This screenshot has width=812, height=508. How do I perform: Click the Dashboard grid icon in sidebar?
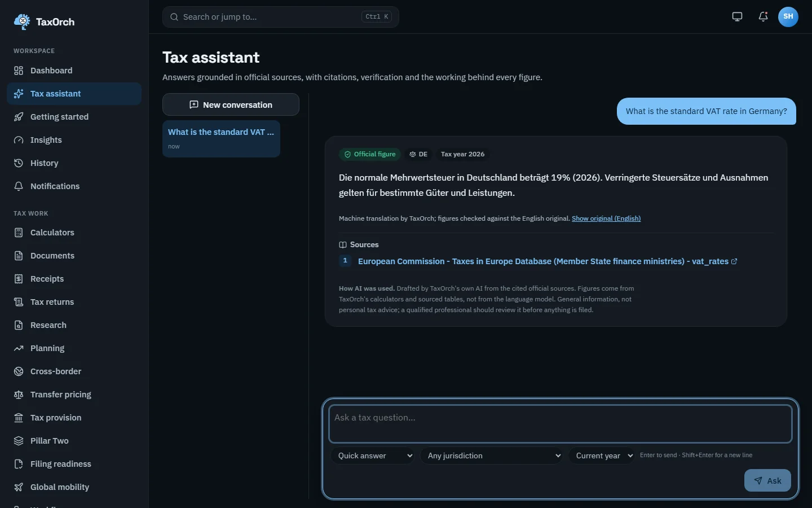19,71
